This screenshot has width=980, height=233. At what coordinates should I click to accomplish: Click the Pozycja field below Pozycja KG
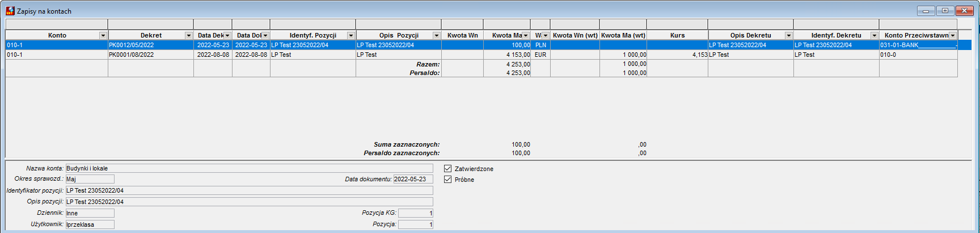(x=416, y=224)
